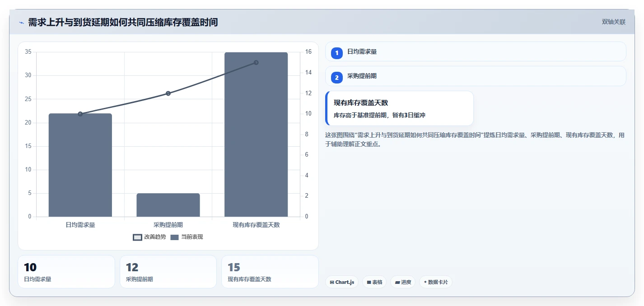Click the number 2 badge icon
The image size is (644, 306).
click(x=337, y=78)
